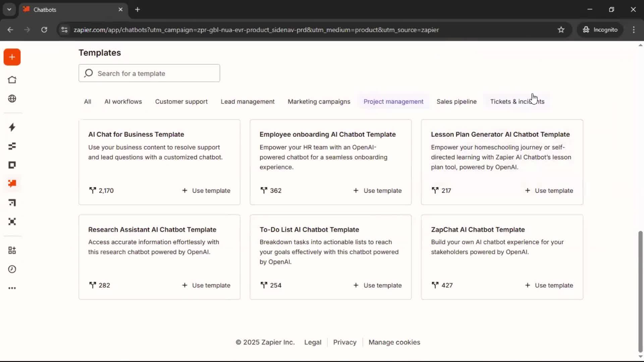Click the usage icon next to 362
The image size is (644, 362).
tap(264, 190)
